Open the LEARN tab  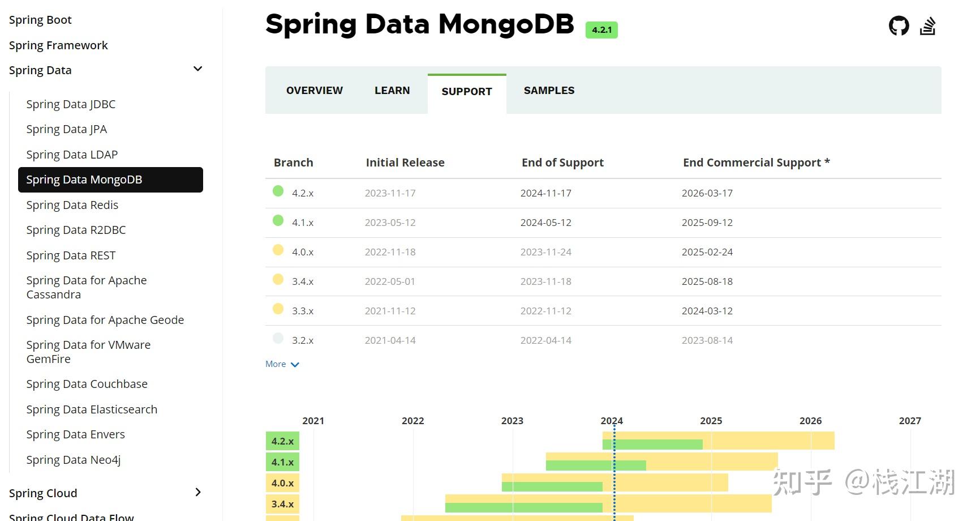tap(392, 91)
